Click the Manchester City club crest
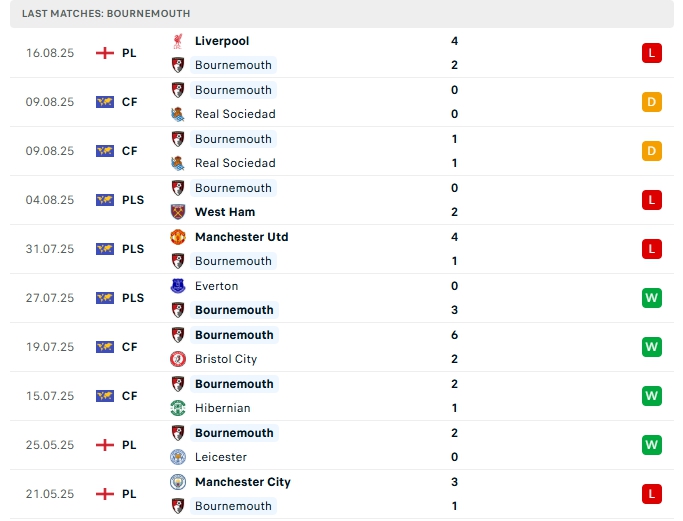The image size is (683, 521). click(178, 482)
